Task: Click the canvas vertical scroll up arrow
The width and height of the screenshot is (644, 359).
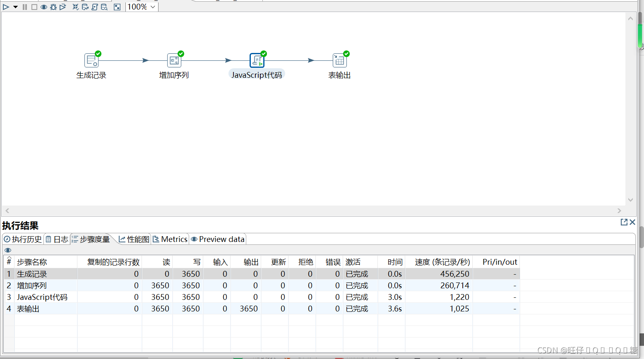Action: pyautogui.click(x=630, y=19)
